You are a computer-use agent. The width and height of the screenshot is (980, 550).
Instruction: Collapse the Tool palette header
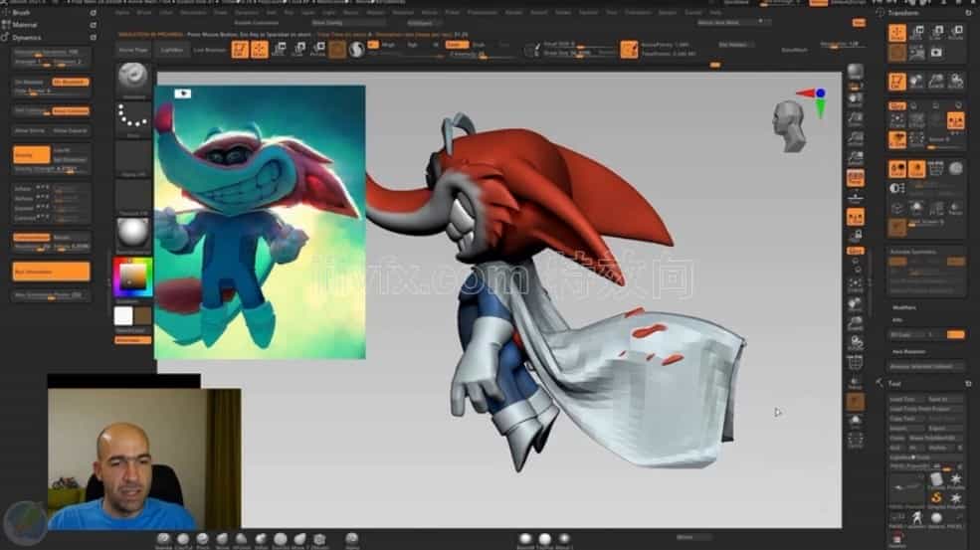(x=895, y=384)
